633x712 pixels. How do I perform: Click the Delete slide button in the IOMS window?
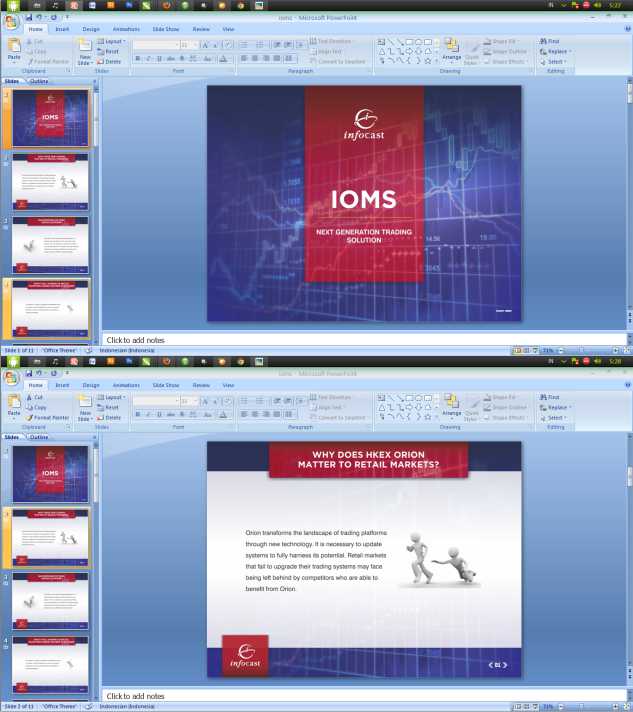coord(109,62)
